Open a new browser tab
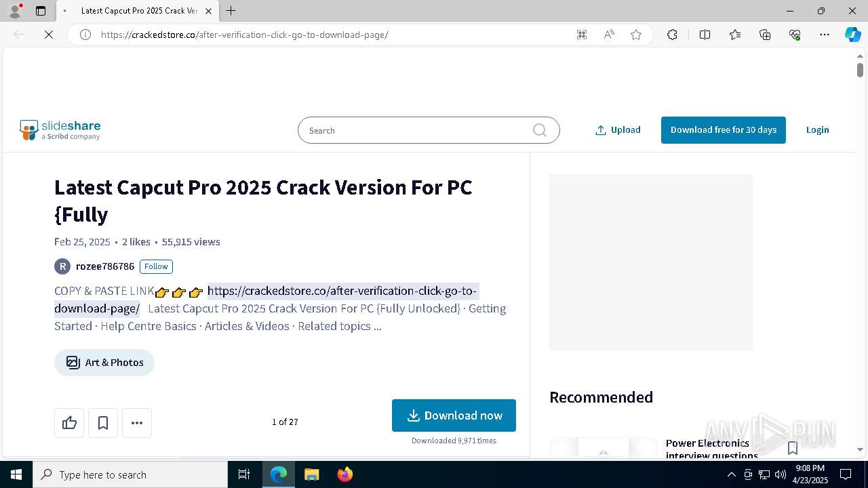Image resolution: width=868 pixels, height=488 pixels. point(231,11)
